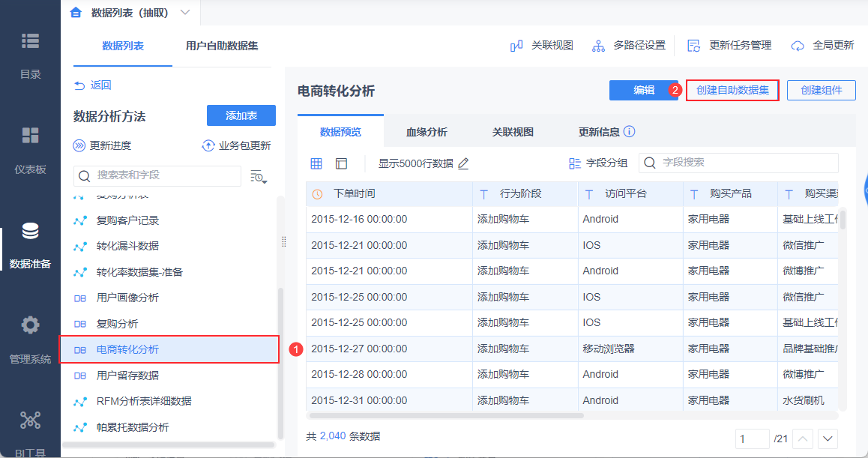
Task: Click the 添加表 button
Action: pyautogui.click(x=241, y=115)
